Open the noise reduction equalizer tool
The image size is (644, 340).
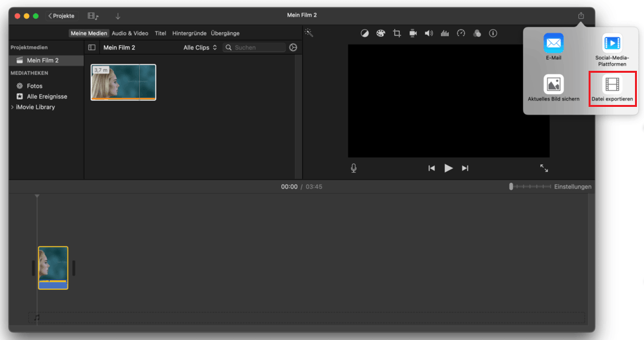click(x=445, y=33)
